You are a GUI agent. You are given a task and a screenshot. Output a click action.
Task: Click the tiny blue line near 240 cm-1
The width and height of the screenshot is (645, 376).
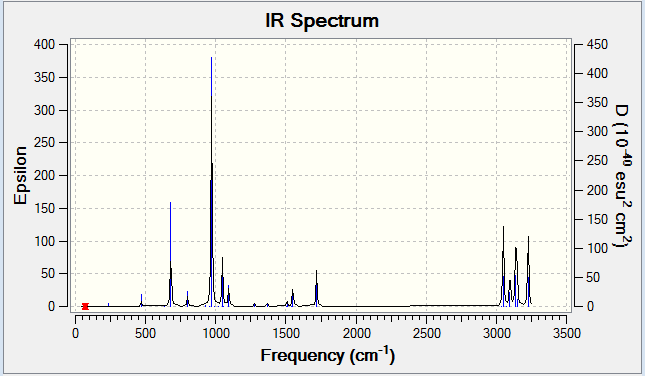(109, 304)
